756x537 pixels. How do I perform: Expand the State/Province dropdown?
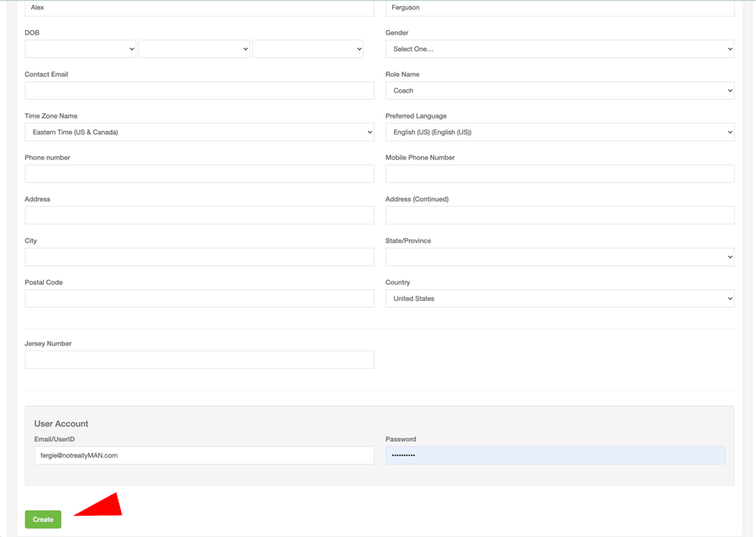pos(559,257)
